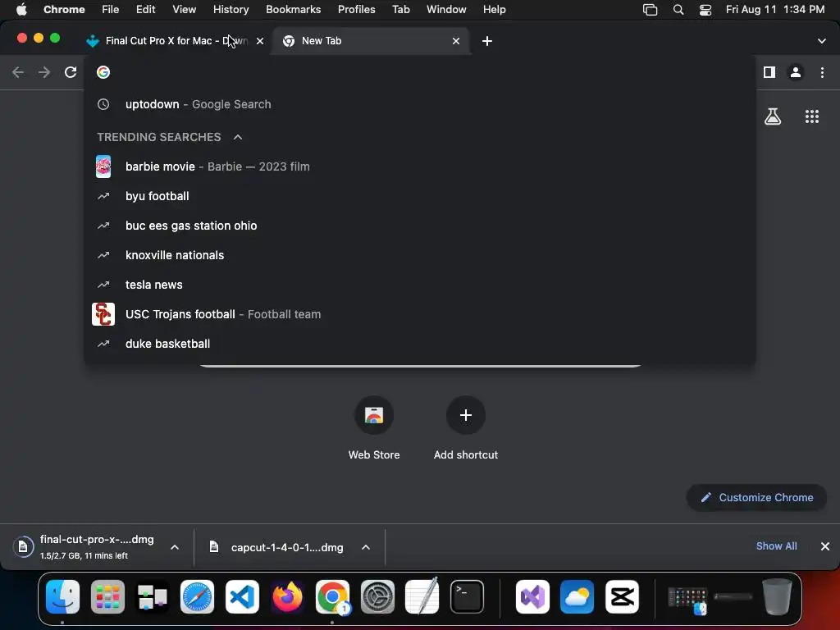The height and width of the screenshot is (630, 840).
Task: Expand options for capcut download
Action: coord(366,547)
